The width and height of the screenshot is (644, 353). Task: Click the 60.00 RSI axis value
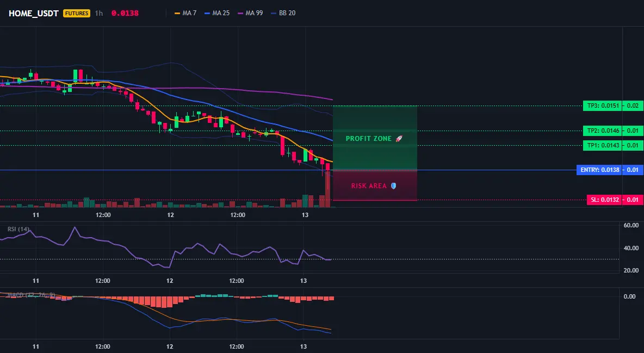point(631,225)
